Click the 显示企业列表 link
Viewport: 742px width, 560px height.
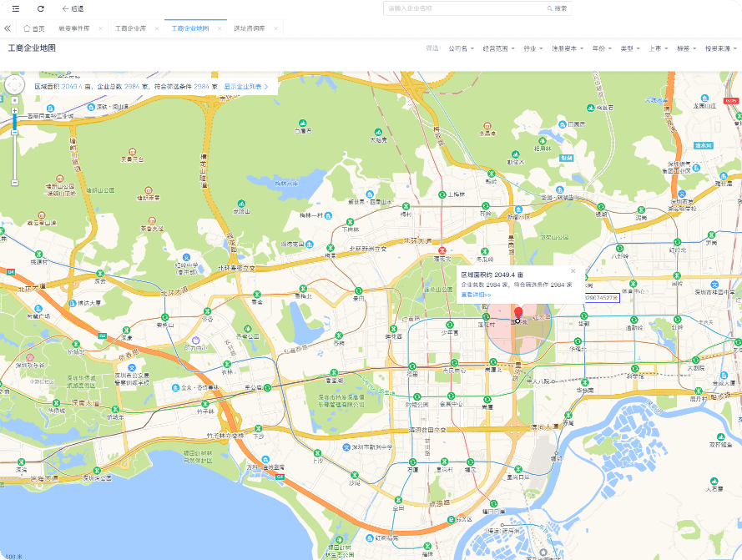[x=246, y=87]
